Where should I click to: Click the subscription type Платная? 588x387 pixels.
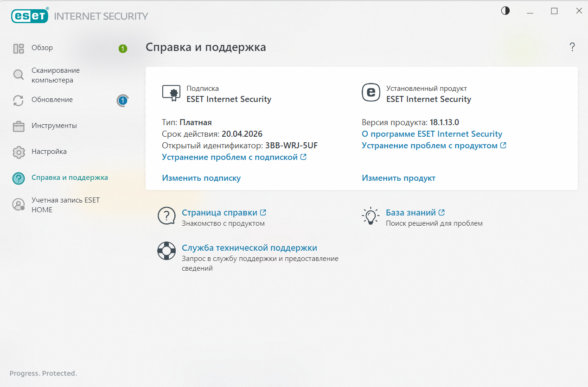coord(196,122)
